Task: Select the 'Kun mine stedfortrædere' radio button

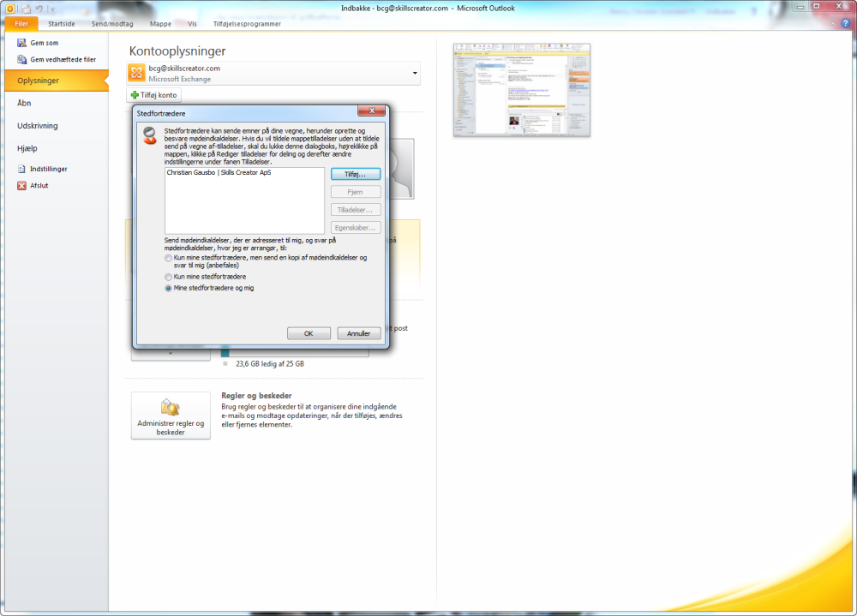Action: [168, 277]
